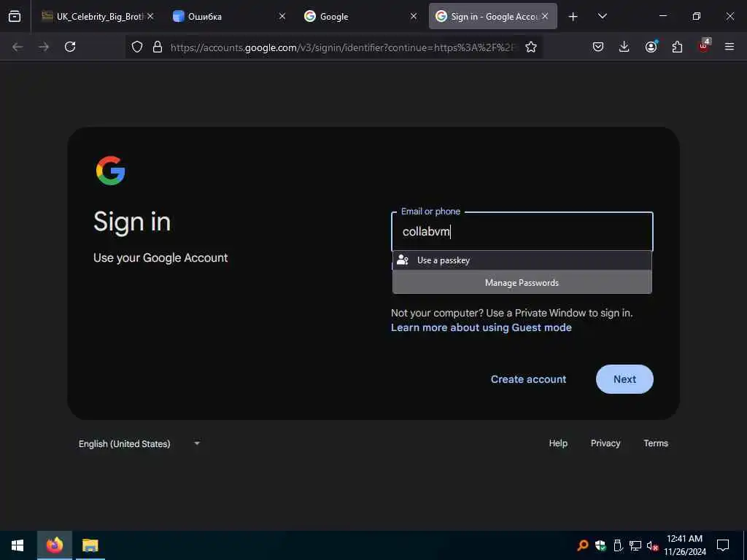Open a new browser tab
Screen dimensions: 747x560
click(x=573, y=17)
